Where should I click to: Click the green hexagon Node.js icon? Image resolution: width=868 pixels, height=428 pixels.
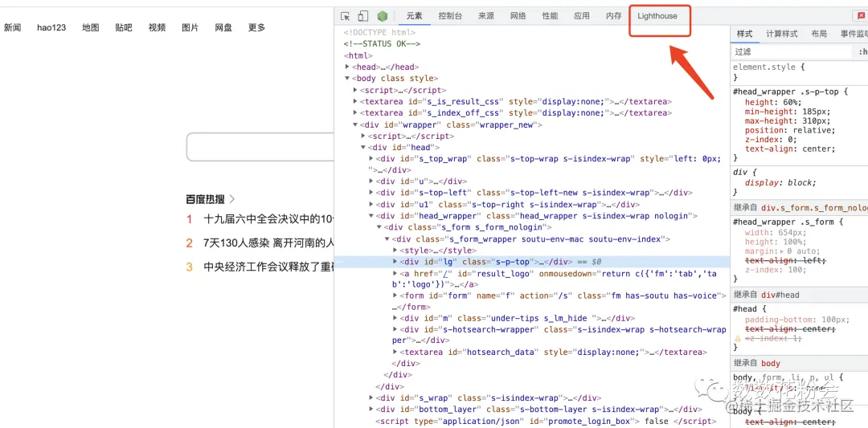click(382, 16)
